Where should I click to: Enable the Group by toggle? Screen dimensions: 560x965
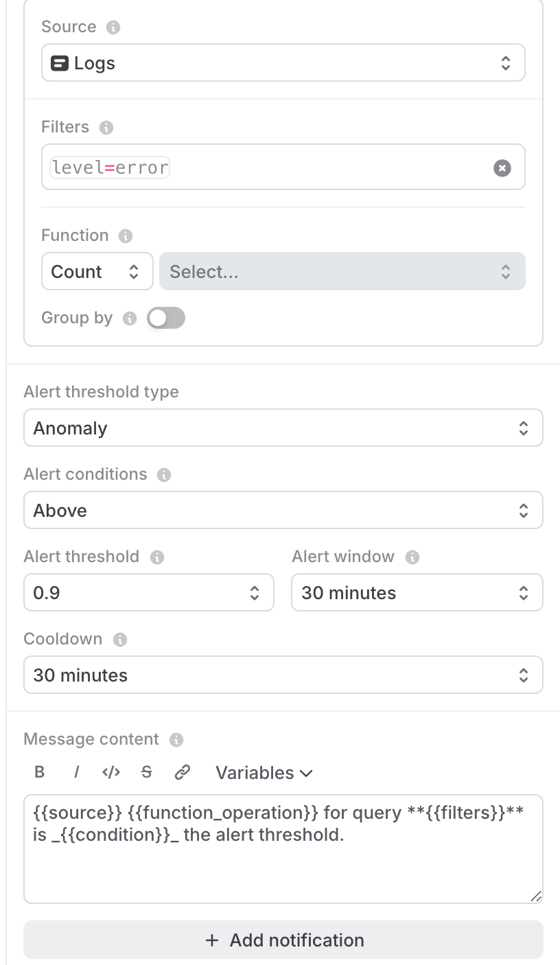[x=165, y=317]
